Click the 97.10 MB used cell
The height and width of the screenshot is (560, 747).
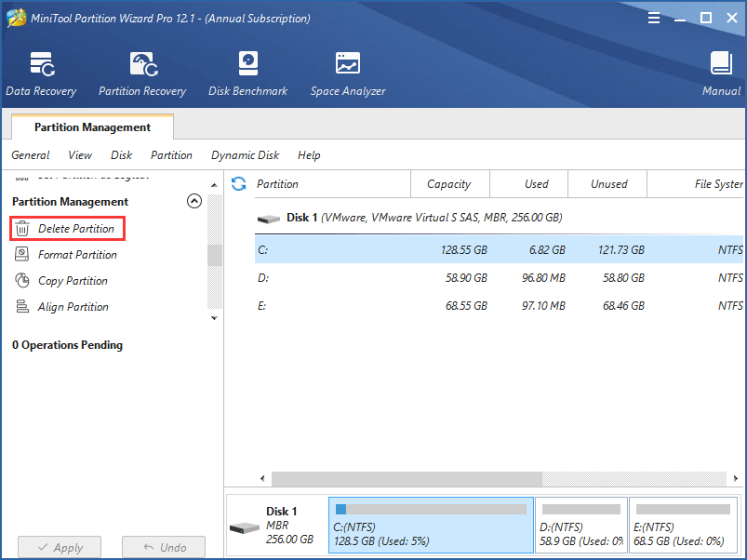pos(543,306)
